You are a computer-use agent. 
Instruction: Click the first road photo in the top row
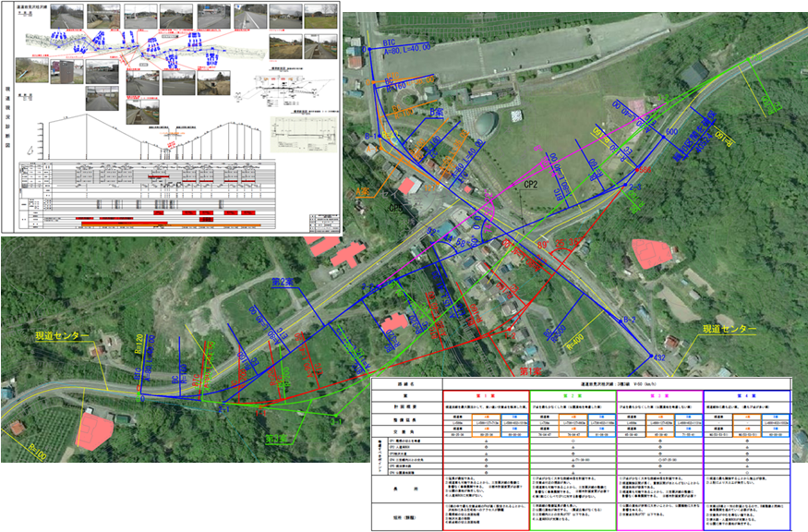click(67, 17)
